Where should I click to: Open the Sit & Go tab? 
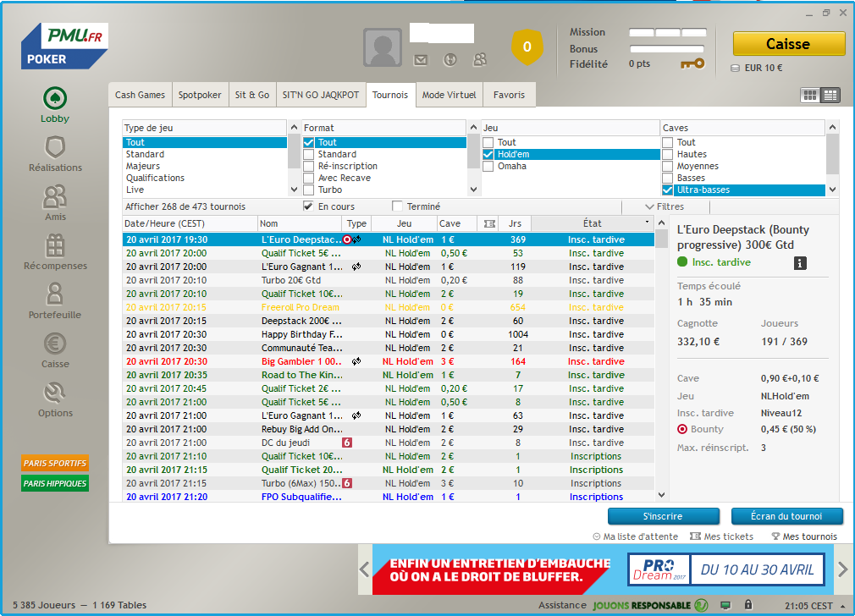(x=252, y=96)
